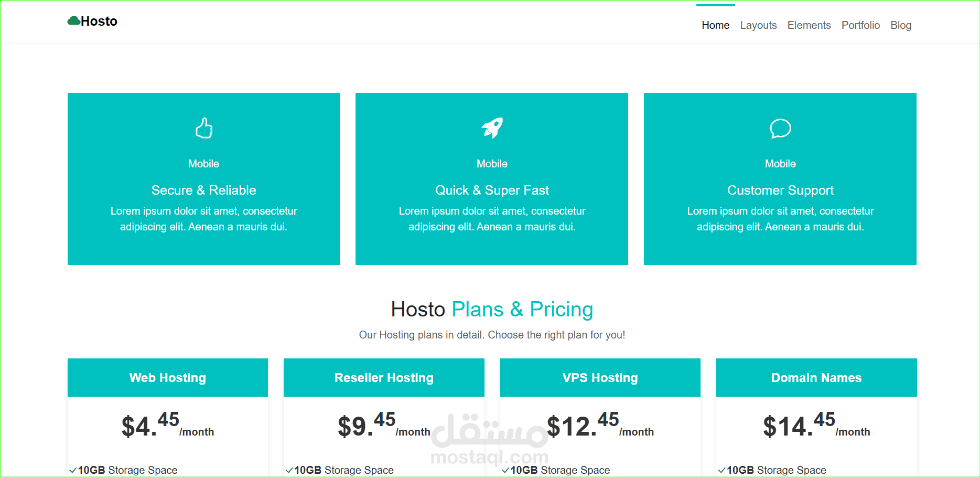Click 'Mobile' label in Customer Support card
Viewport: 980px width, 477px height.
780,164
